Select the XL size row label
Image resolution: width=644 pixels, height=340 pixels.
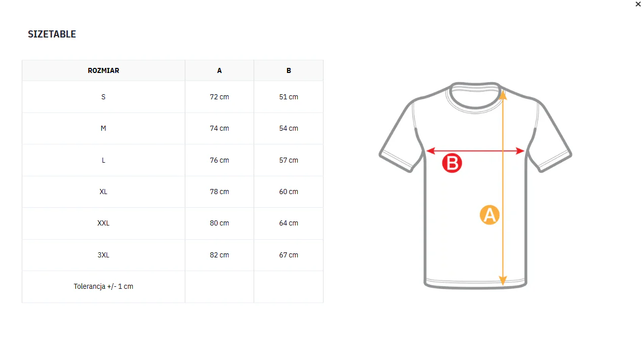coord(103,192)
